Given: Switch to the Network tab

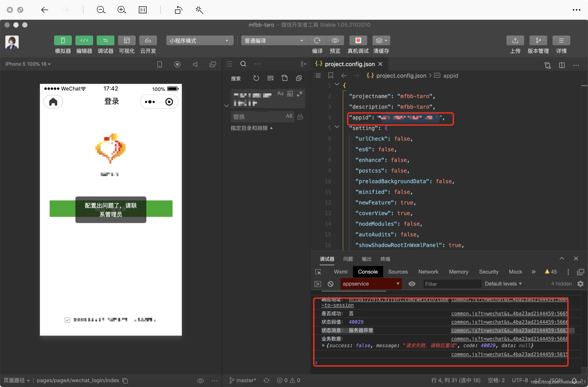Looking at the screenshot, I should tap(428, 272).
